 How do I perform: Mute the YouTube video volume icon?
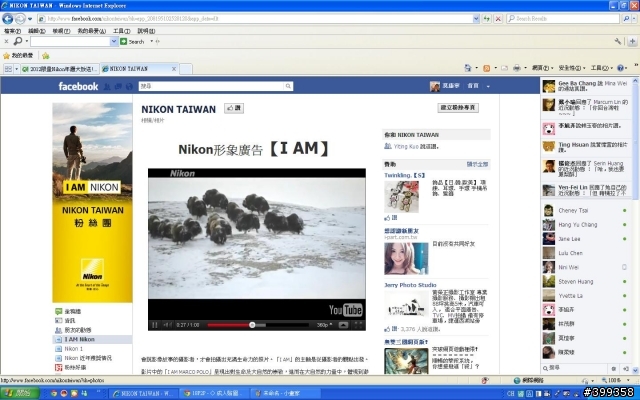[167, 325]
